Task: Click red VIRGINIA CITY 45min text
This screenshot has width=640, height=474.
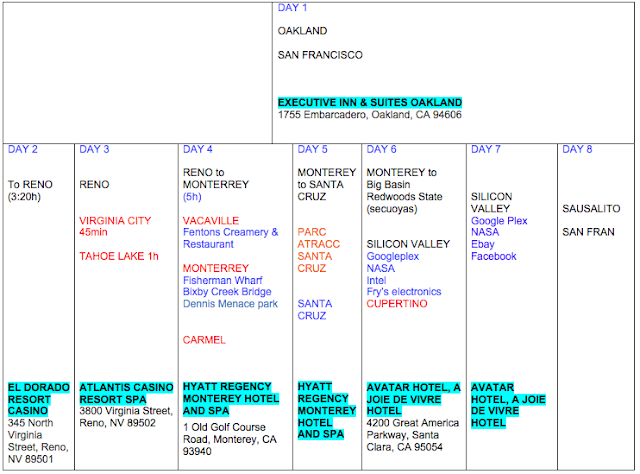Action: tap(115, 226)
